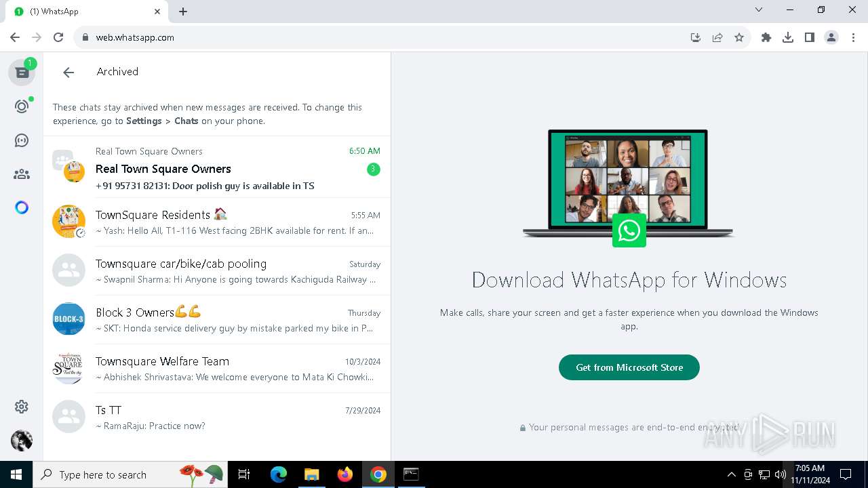Click the RamaRaju: Practice now? preview
Image resolution: width=868 pixels, height=488 pixels.
click(151, 426)
